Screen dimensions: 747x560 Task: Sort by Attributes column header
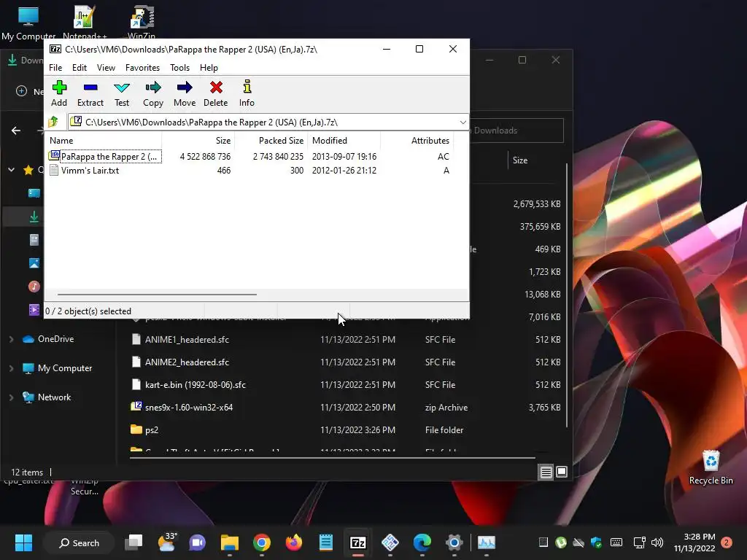(x=417, y=141)
